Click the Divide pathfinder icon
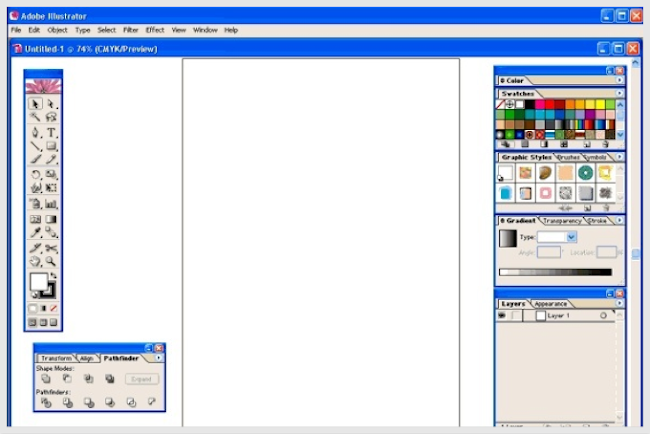650x434 pixels. 46,402
